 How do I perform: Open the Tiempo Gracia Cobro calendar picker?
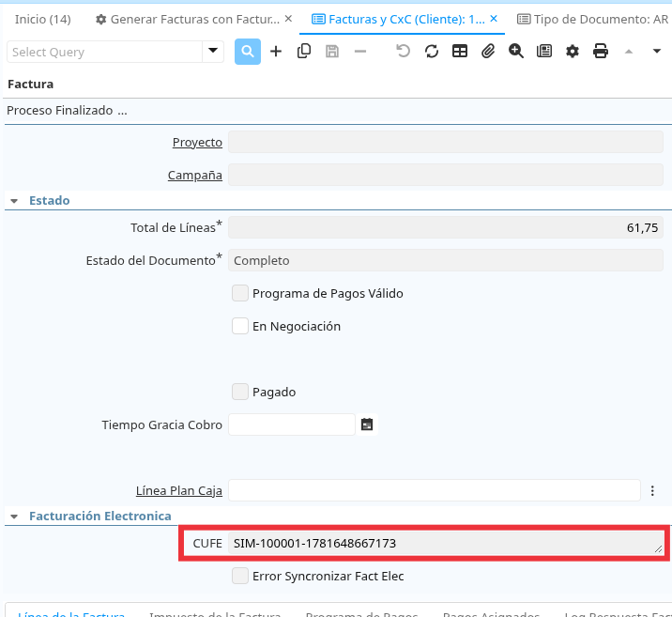click(367, 424)
